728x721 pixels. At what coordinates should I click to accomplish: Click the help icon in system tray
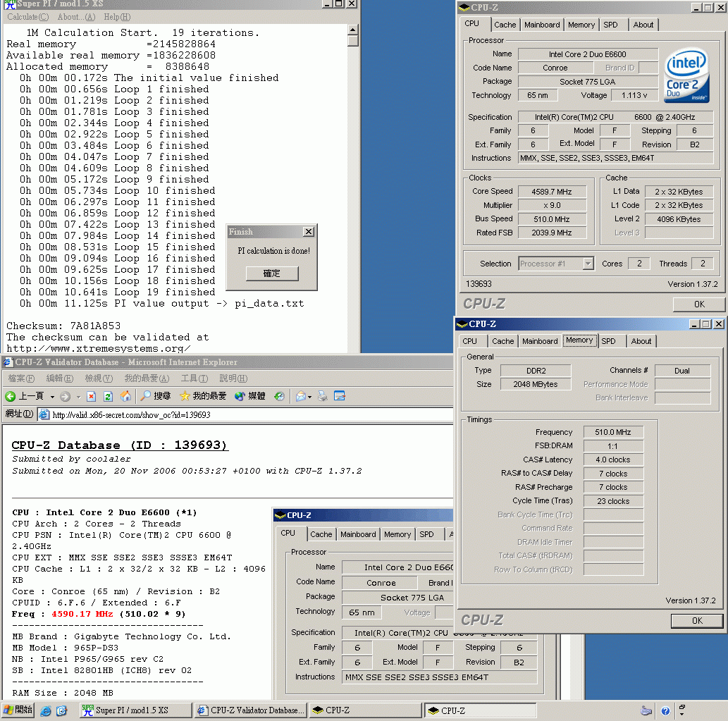coord(665,711)
